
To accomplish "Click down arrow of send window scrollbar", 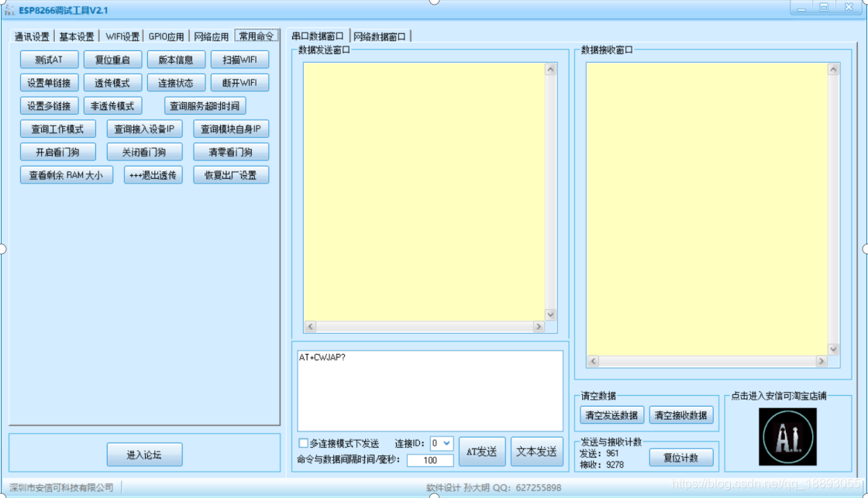I will click(550, 314).
